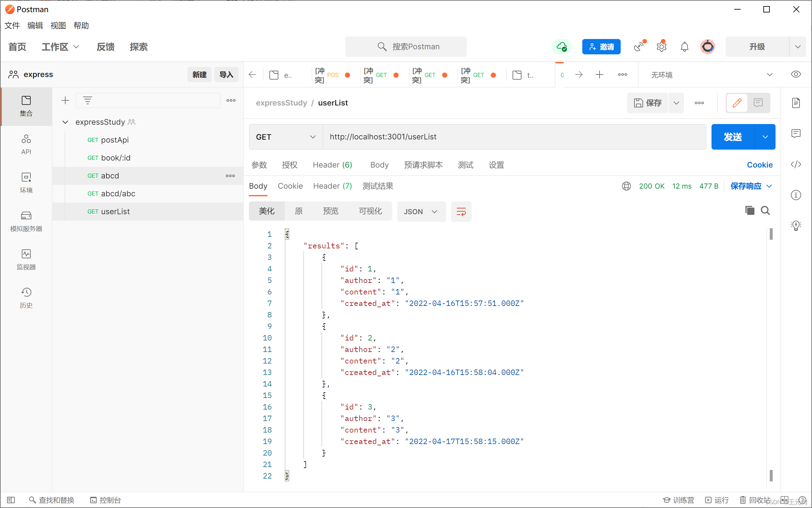
Task: Open the Edit menu
Action: click(x=35, y=26)
